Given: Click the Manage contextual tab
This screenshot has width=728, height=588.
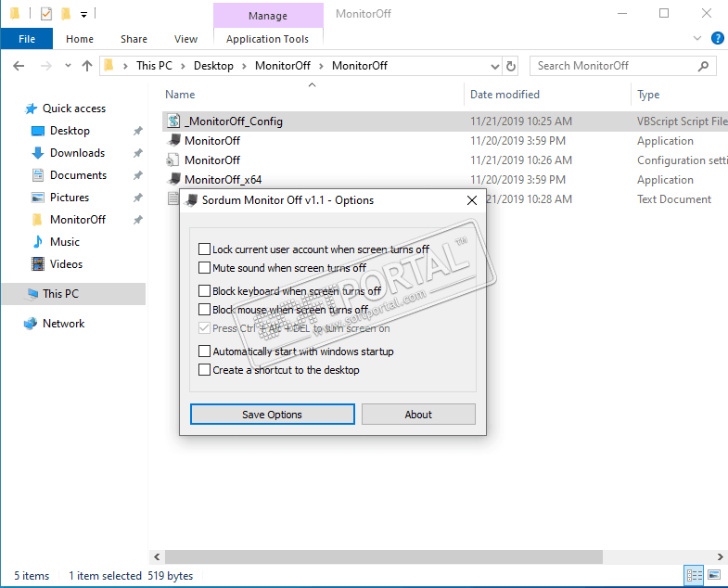Looking at the screenshot, I should [268, 16].
